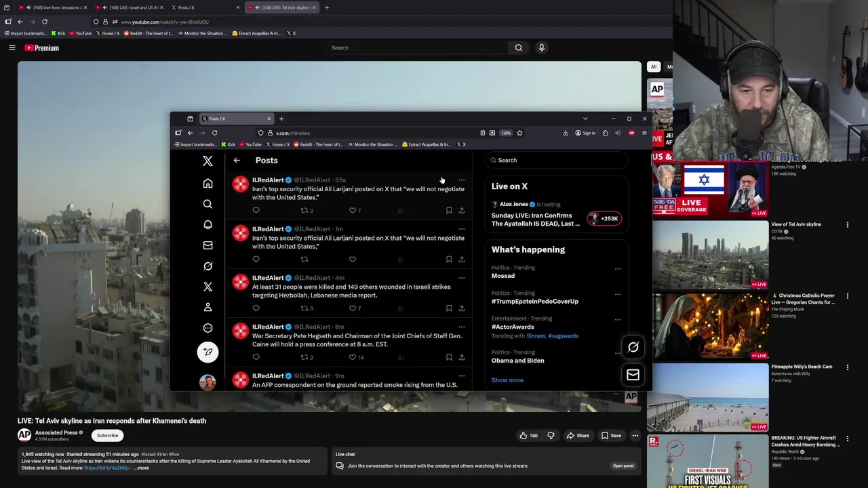The height and width of the screenshot is (488, 868).
Task: Bookmark the 55s ILRedAlert post
Action: pos(449,210)
